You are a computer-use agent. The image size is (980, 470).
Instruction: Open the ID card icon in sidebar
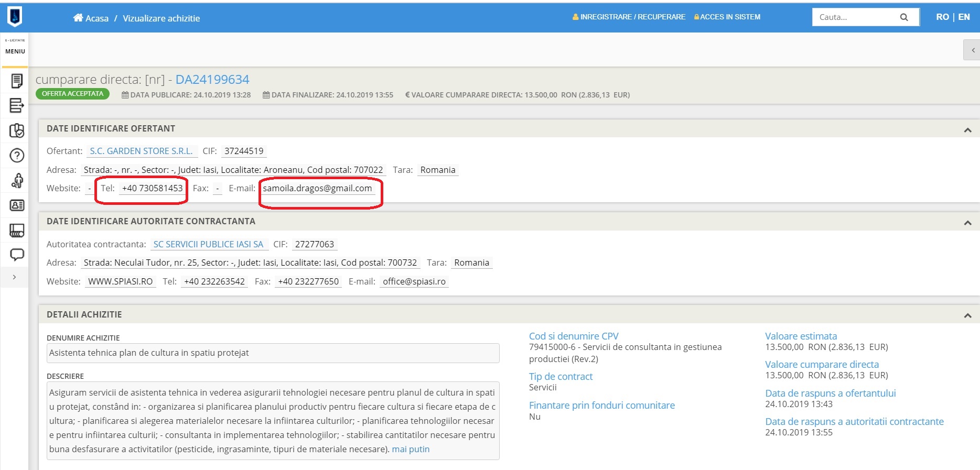pyautogui.click(x=17, y=205)
